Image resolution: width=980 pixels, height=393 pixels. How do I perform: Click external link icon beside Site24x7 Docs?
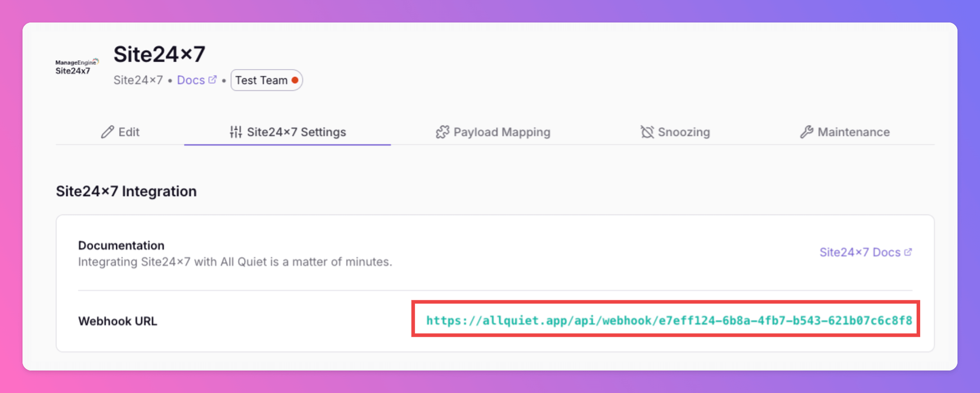tap(908, 252)
